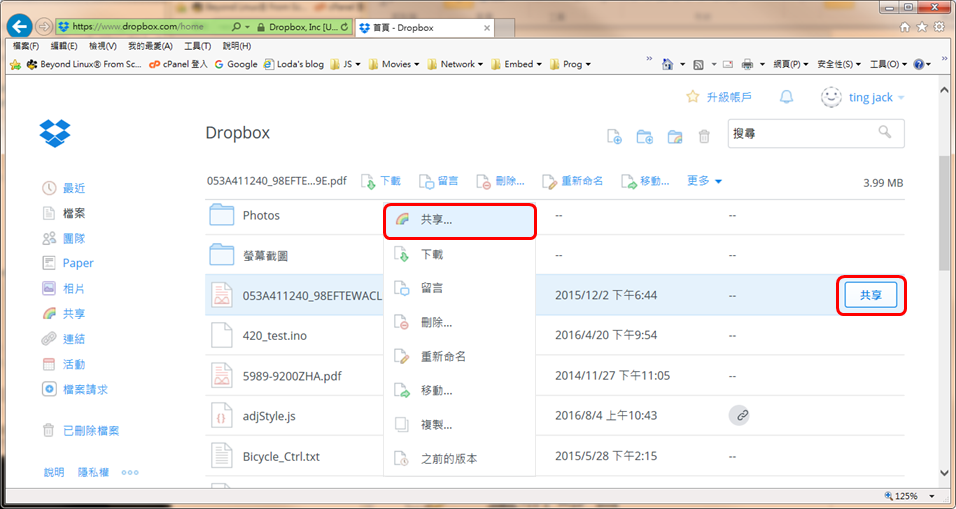Click the browser forward arrow button
This screenshot has width=956, height=509.
click(x=43, y=27)
